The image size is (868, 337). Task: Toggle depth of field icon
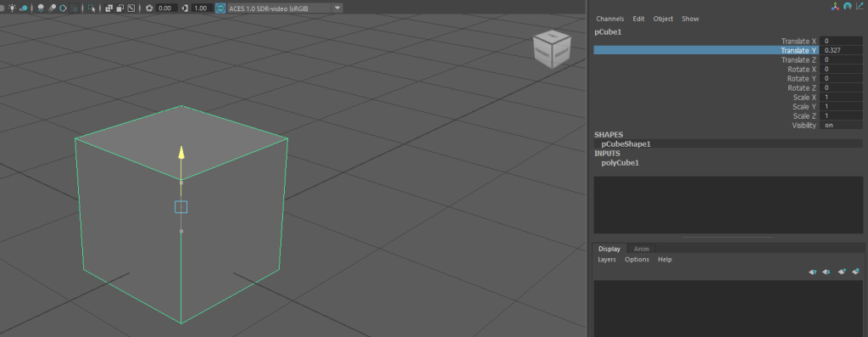pos(75,8)
